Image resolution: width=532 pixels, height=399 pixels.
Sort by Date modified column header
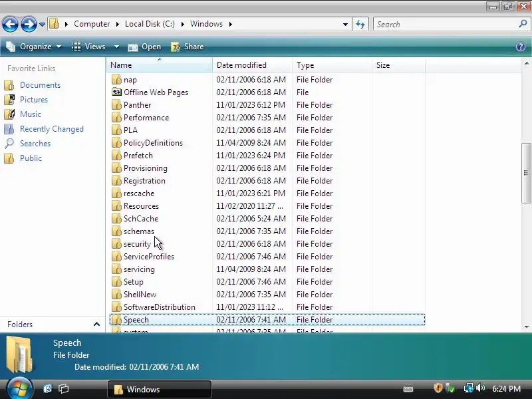tap(253, 65)
